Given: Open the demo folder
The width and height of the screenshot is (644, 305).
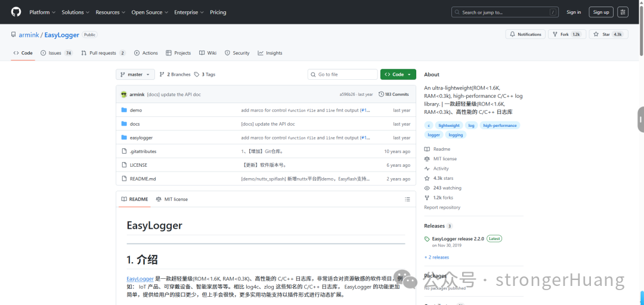Looking at the screenshot, I should coord(135,110).
